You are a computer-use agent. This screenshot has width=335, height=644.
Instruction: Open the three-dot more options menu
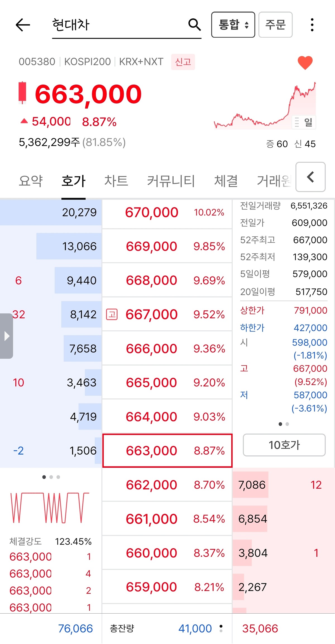[x=312, y=25]
